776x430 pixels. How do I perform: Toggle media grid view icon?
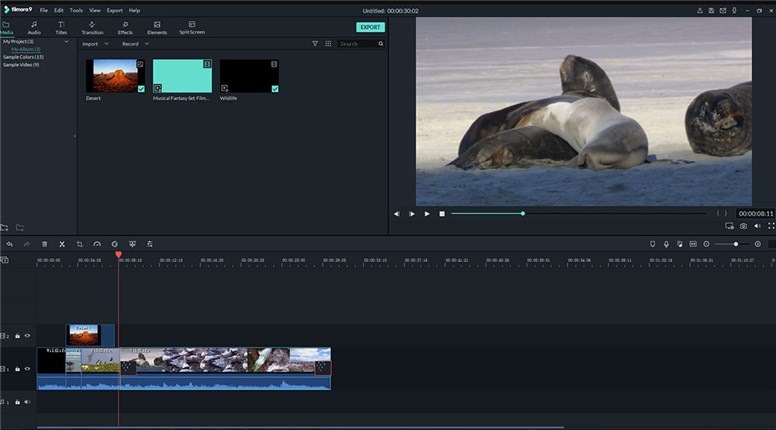[328, 44]
